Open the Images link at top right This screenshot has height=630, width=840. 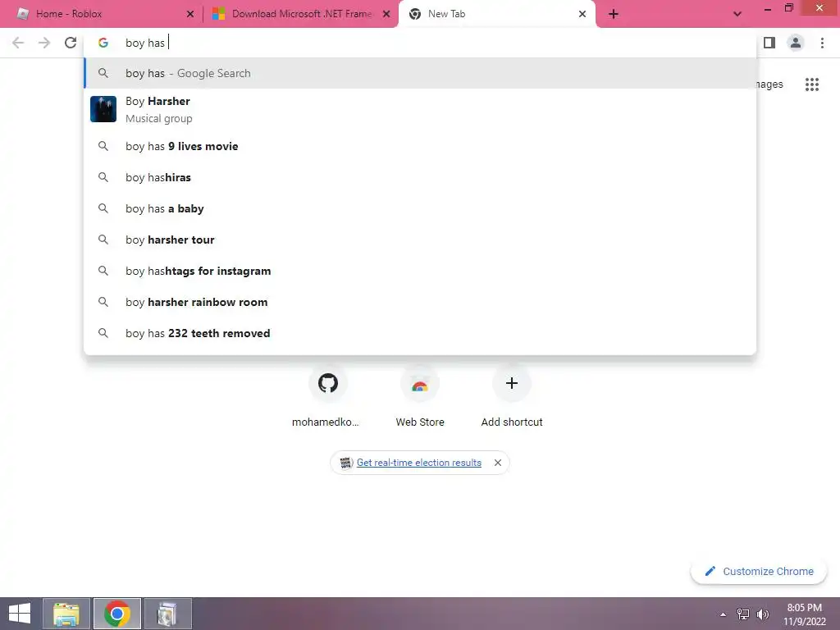(769, 84)
